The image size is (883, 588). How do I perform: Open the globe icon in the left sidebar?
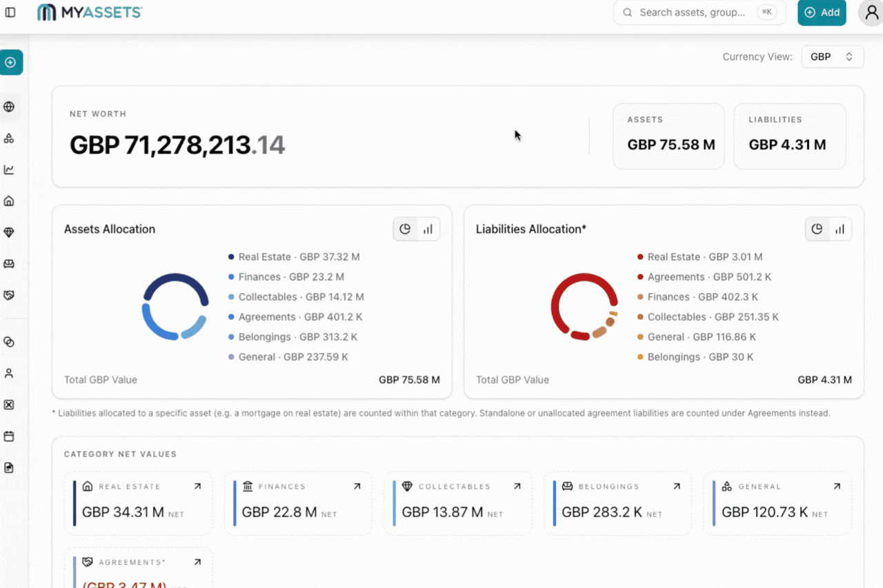click(9, 107)
